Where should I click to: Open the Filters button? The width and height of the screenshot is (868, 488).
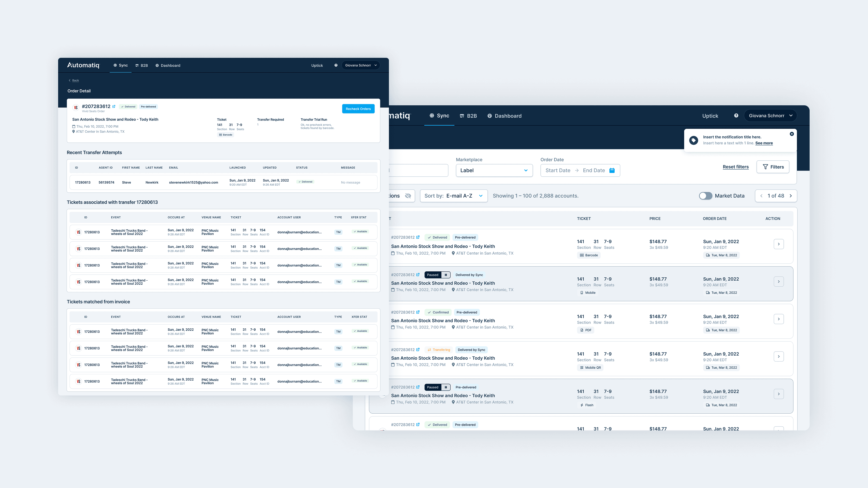(773, 167)
